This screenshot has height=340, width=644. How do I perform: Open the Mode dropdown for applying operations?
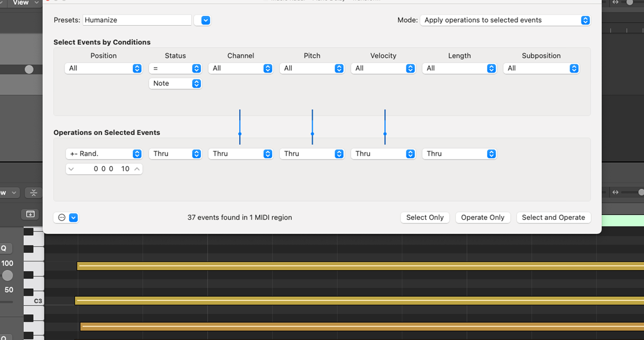pyautogui.click(x=505, y=20)
